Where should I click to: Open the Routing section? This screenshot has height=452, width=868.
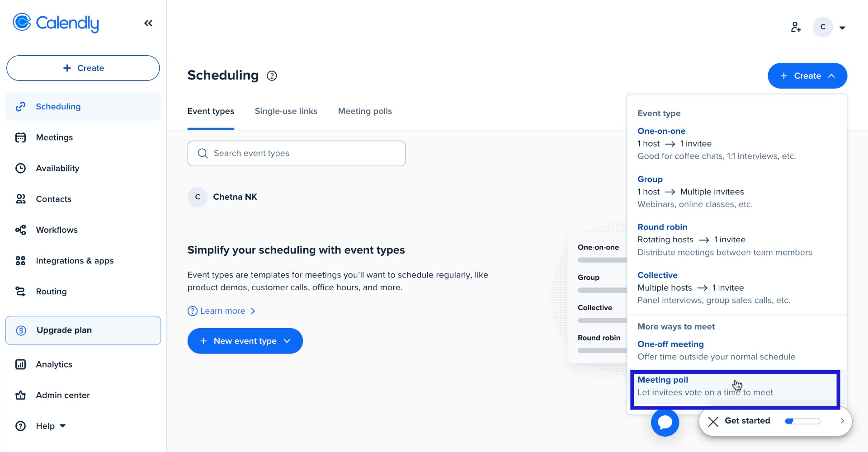click(x=51, y=292)
